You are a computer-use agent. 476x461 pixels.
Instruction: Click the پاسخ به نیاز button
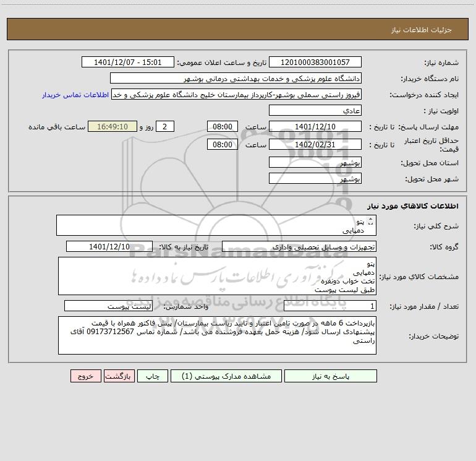[331, 376]
